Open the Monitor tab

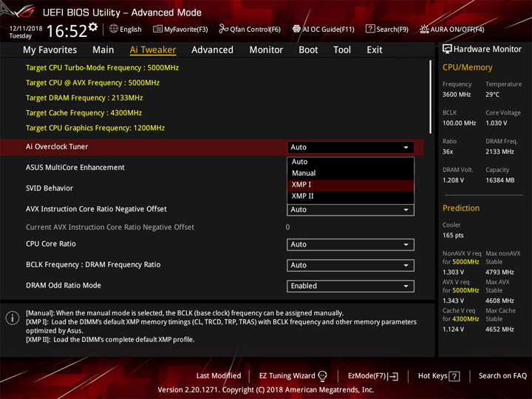coord(266,50)
